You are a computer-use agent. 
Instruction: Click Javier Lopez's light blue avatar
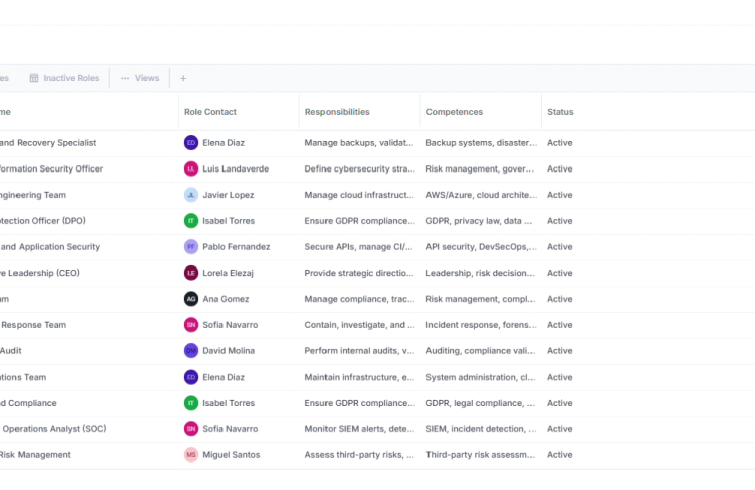191,195
